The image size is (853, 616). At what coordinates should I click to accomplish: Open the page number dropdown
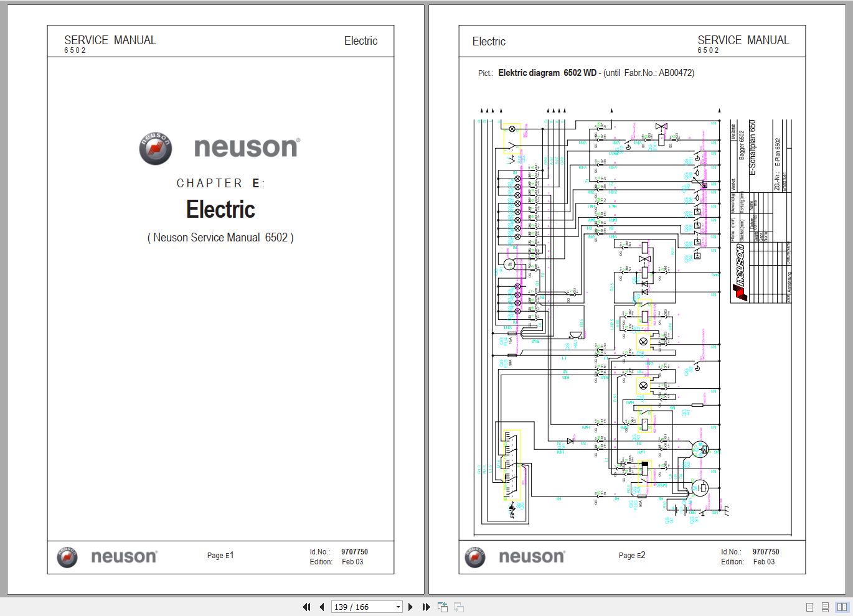click(398, 607)
